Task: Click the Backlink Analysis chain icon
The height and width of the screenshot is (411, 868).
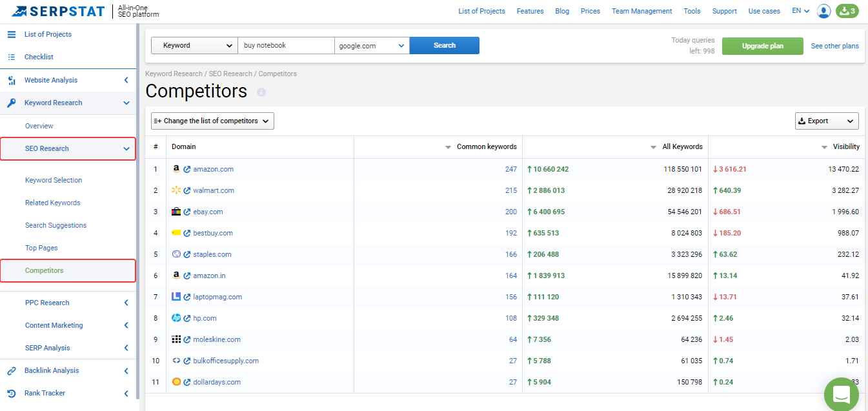Action: [x=12, y=370]
